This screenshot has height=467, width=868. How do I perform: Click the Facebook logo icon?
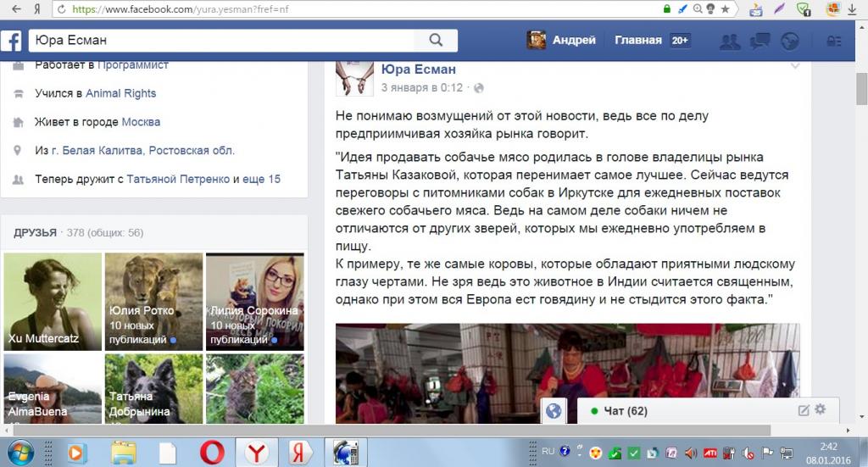coord(12,41)
